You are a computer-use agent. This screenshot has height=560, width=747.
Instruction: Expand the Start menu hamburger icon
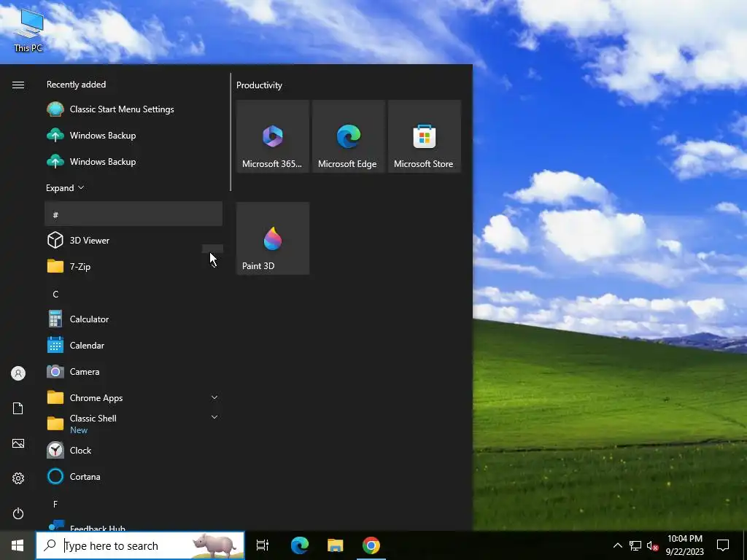tap(18, 85)
